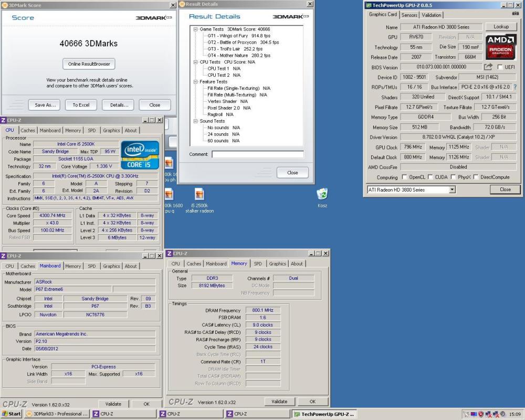
Task: Click the Result Details title bar icon
Action: (x=182, y=4)
